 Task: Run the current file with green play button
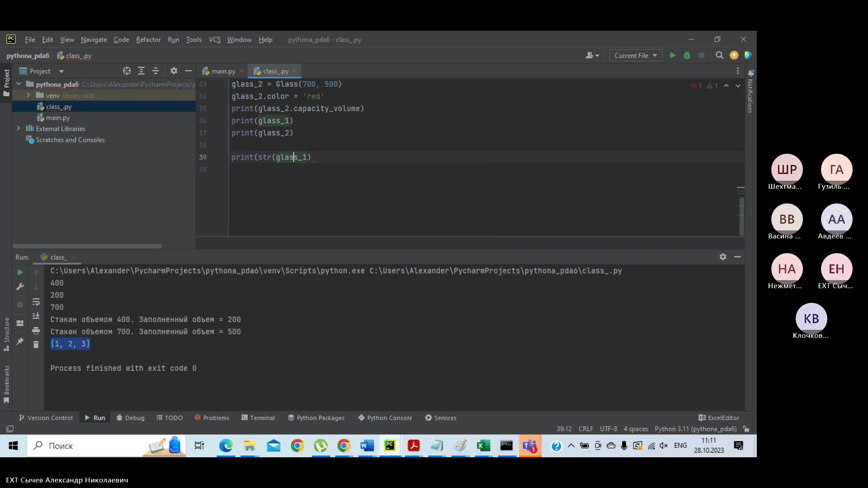[x=673, y=55]
